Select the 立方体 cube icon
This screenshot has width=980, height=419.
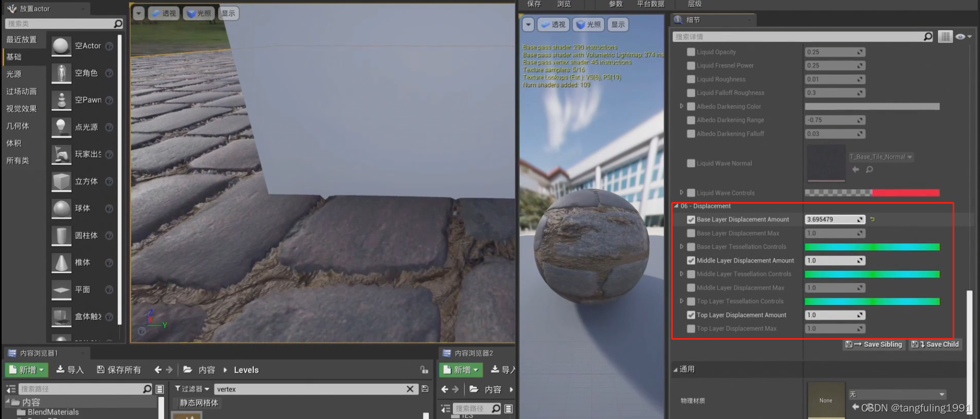coord(61,182)
